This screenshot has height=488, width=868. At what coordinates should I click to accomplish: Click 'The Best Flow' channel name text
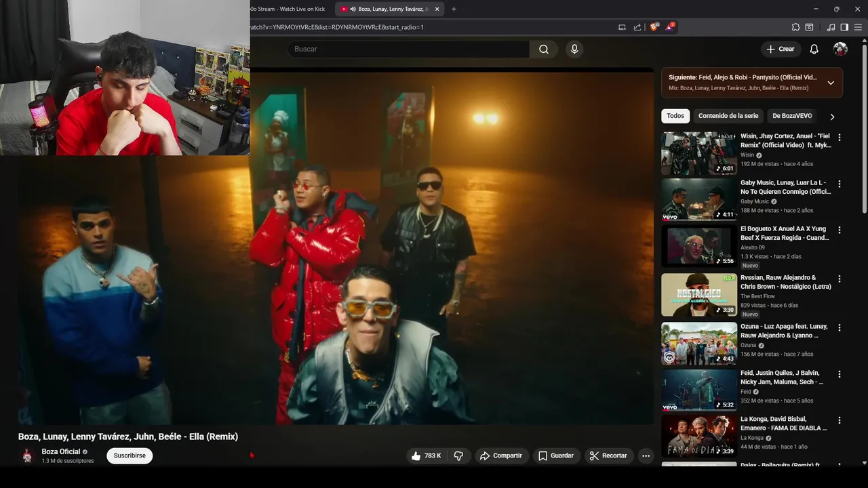757,296
